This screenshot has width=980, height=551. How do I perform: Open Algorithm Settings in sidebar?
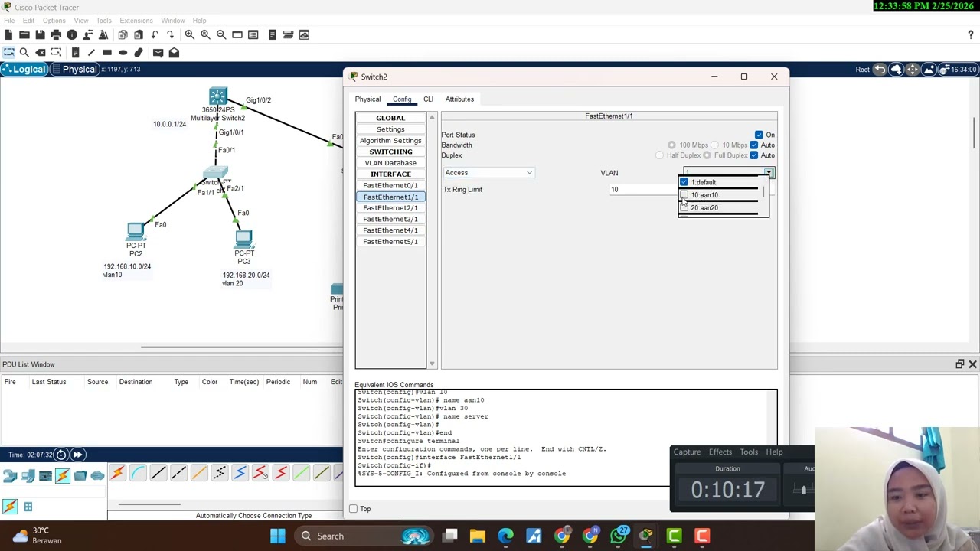(390, 141)
